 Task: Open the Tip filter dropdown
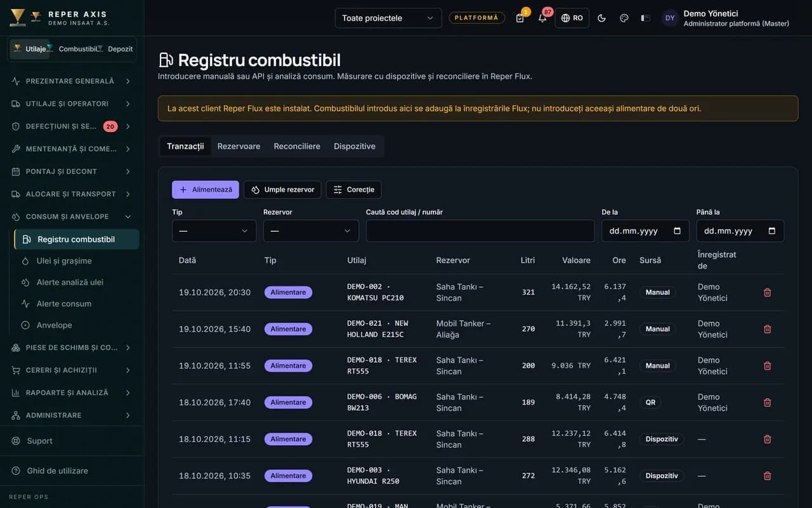[214, 231]
